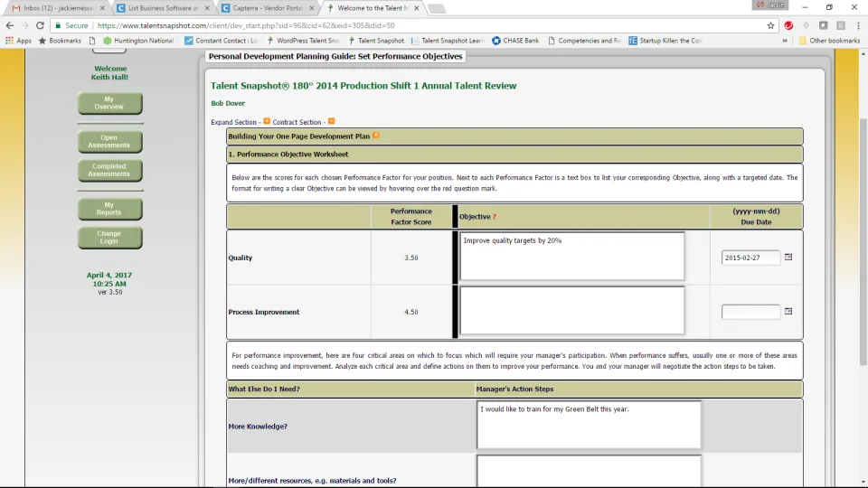The width and height of the screenshot is (868, 488).
Task: Click the Process Improvement score 4.50
Action: click(411, 312)
